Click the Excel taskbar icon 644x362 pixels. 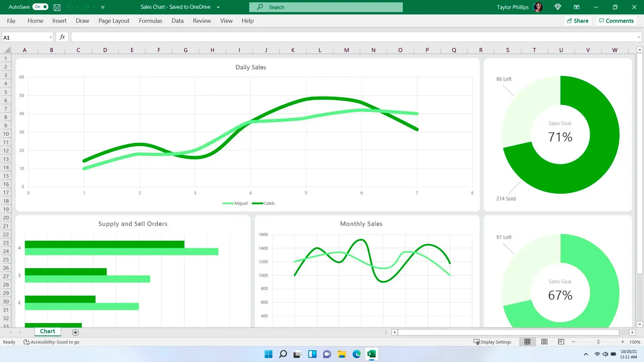click(x=371, y=354)
